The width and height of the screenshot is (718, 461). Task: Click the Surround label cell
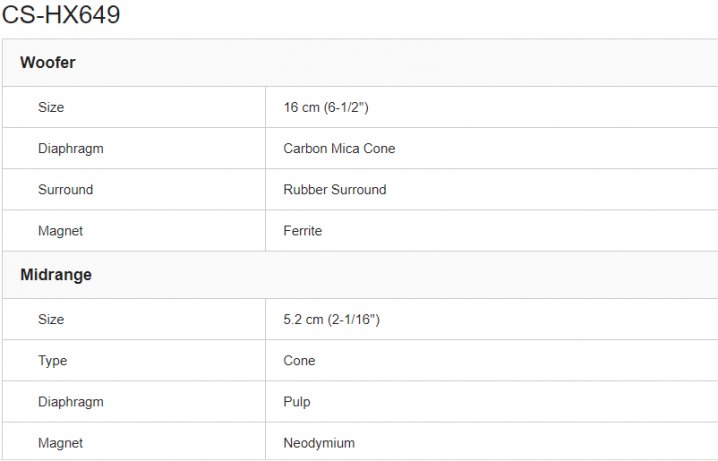[x=134, y=190]
